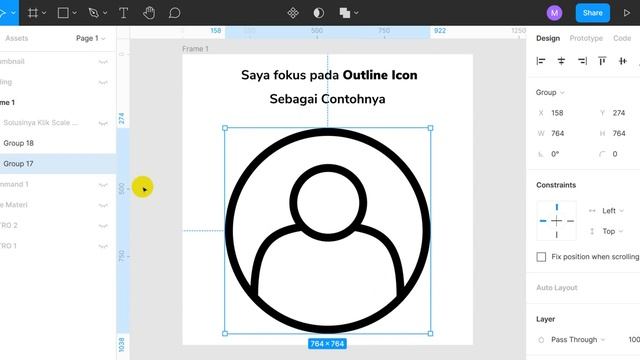The width and height of the screenshot is (640, 360).
Task: Click the Share button
Action: click(593, 13)
